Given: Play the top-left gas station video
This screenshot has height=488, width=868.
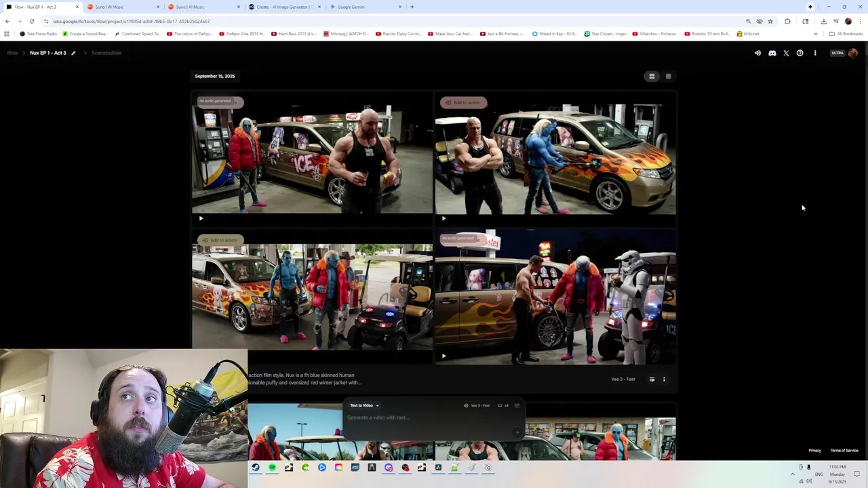Looking at the screenshot, I should (201, 218).
